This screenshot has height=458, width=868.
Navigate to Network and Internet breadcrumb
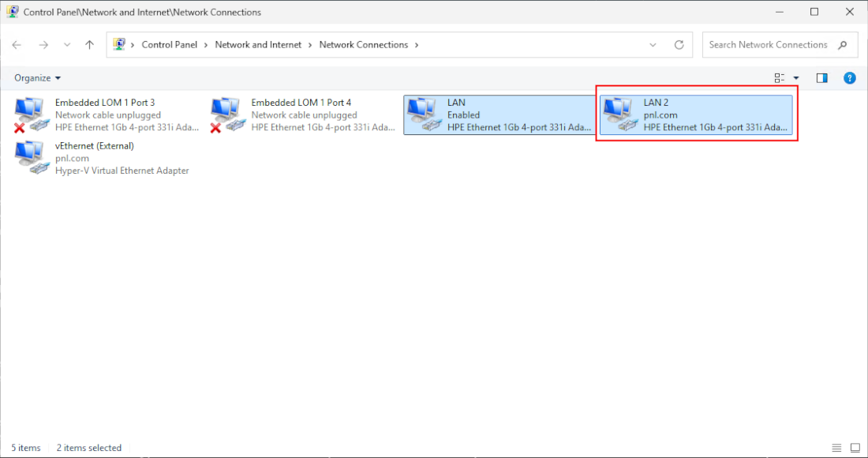point(258,45)
